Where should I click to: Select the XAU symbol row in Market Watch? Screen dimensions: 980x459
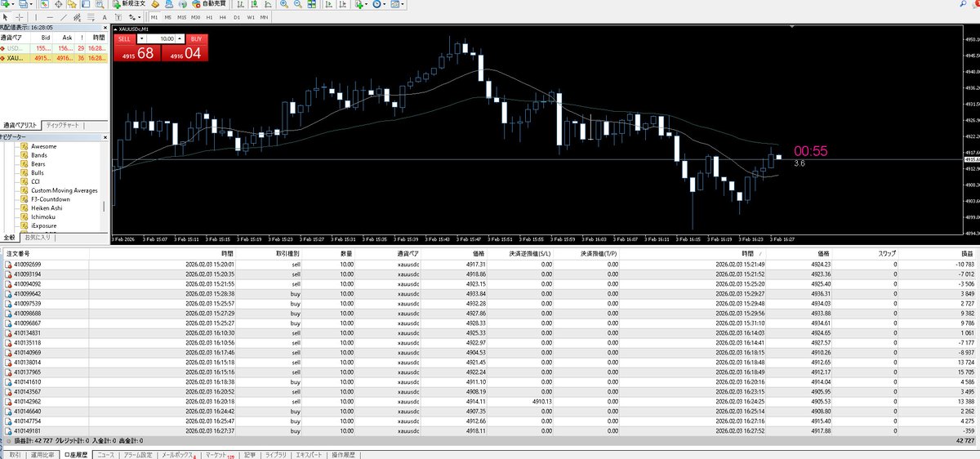[54, 58]
